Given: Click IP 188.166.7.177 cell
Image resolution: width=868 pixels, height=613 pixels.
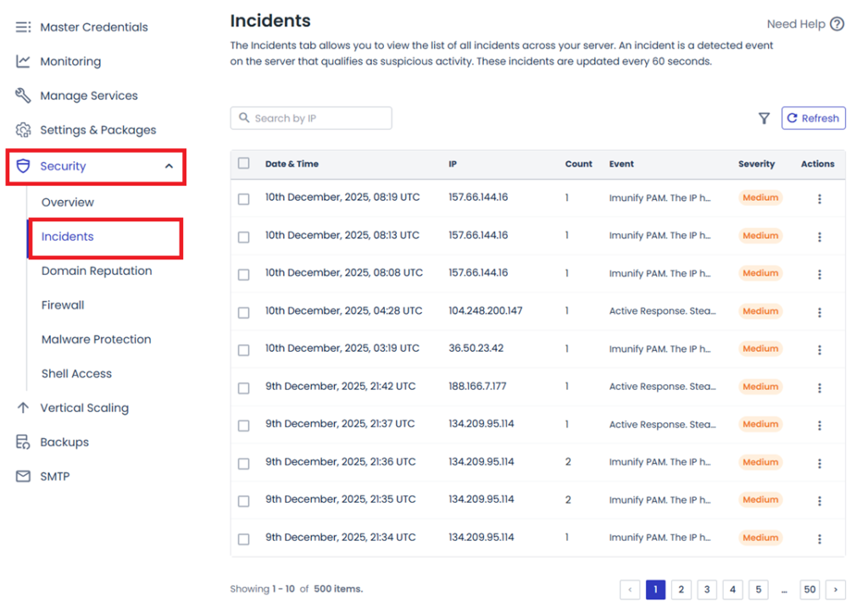Looking at the screenshot, I should pyautogui.click(x=477, y=386).
